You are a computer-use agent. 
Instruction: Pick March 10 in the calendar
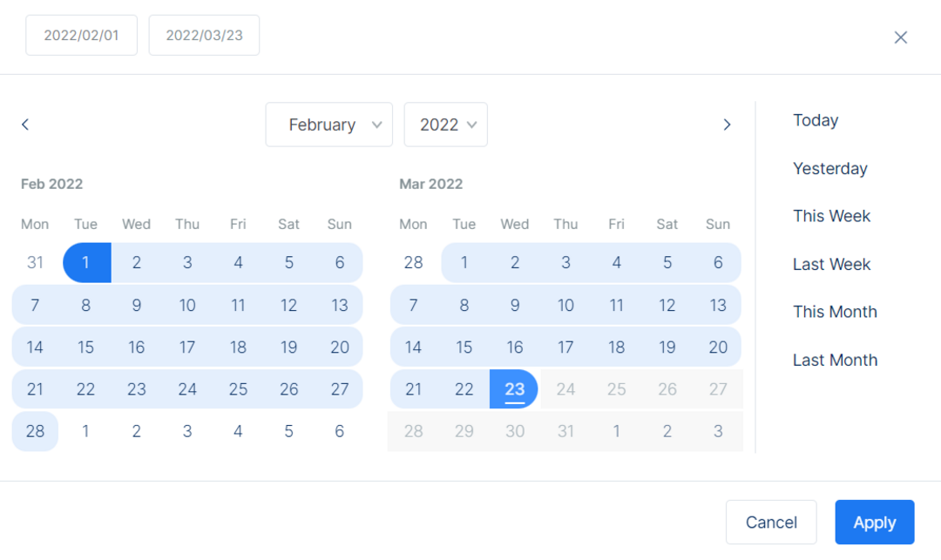[x=565, y=306]
